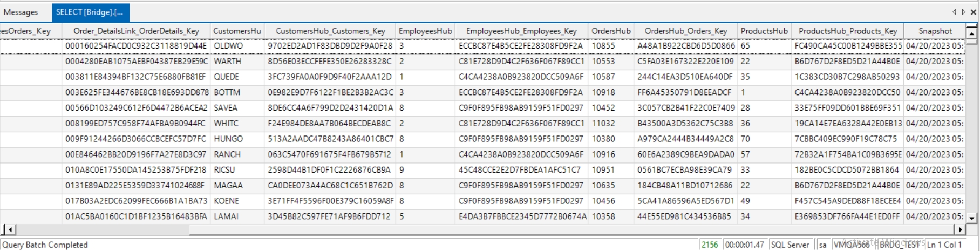Select the cell containing SAVEA
Screen dimensions: 980x251
pyautogui.click(x=237, y=108)
